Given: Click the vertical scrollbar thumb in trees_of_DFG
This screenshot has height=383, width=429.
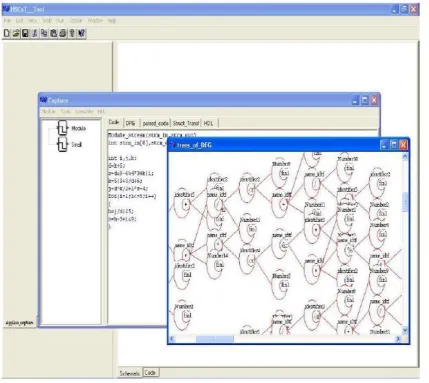Looking at the screenshot, I should 405,202.
